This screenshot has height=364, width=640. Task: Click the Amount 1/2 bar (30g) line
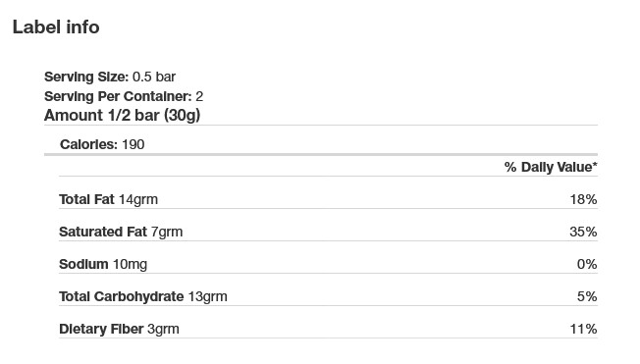click(x=122, y=116)
